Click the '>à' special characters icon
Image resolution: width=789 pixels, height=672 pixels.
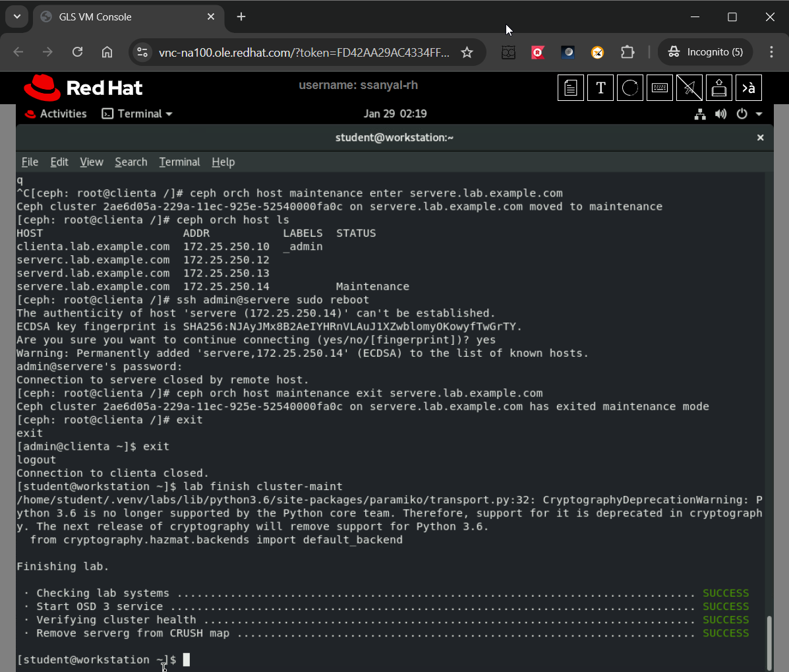click(x=749, y=88)
